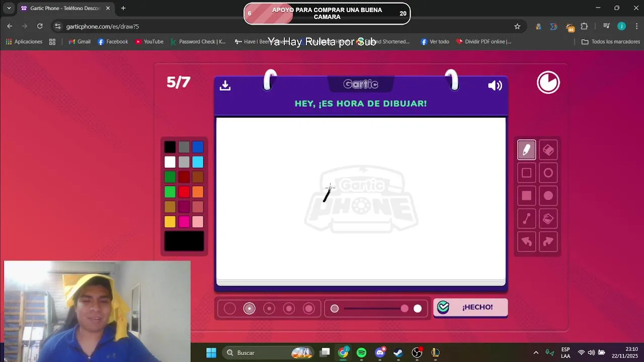This screenshot has width=644, height=362.
Task: Reload the page
Action: click(40, 26)
